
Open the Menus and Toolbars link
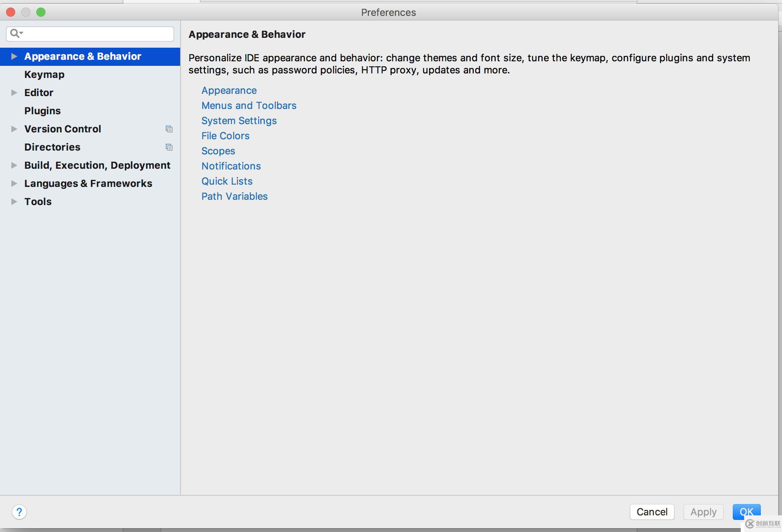click(249, 106)
